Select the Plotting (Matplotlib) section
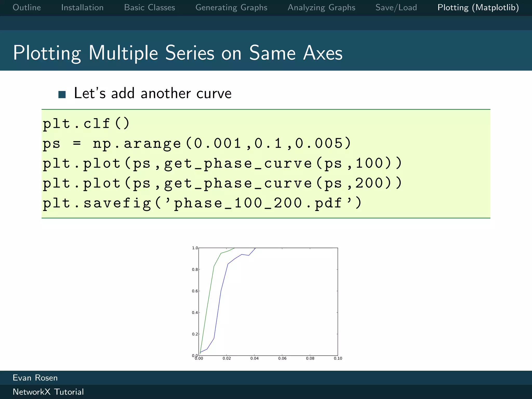This screenshot has width=532, height=399. (478, 8)
